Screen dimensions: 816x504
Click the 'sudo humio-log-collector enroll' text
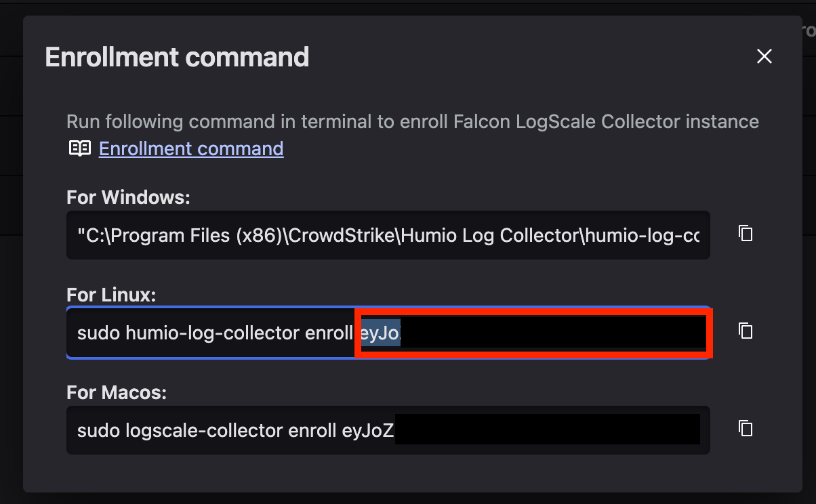216,333
